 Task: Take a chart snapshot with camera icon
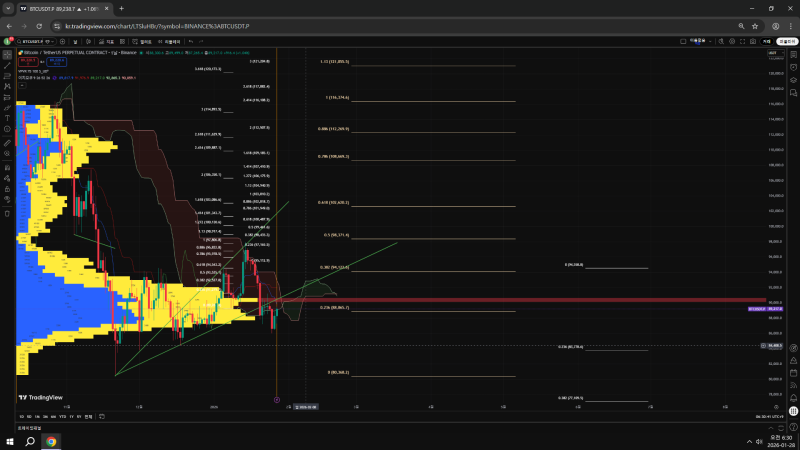click(x=753, y=41)
